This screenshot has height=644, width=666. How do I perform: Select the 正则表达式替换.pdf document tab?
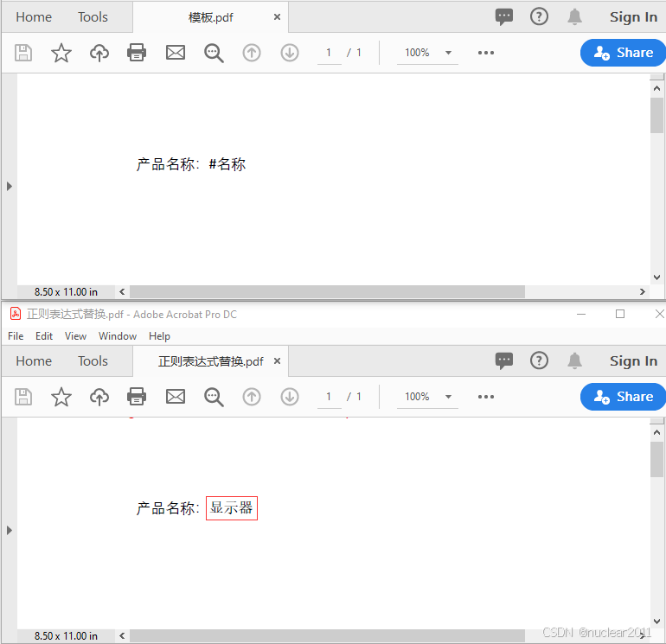tap(211, 361)
